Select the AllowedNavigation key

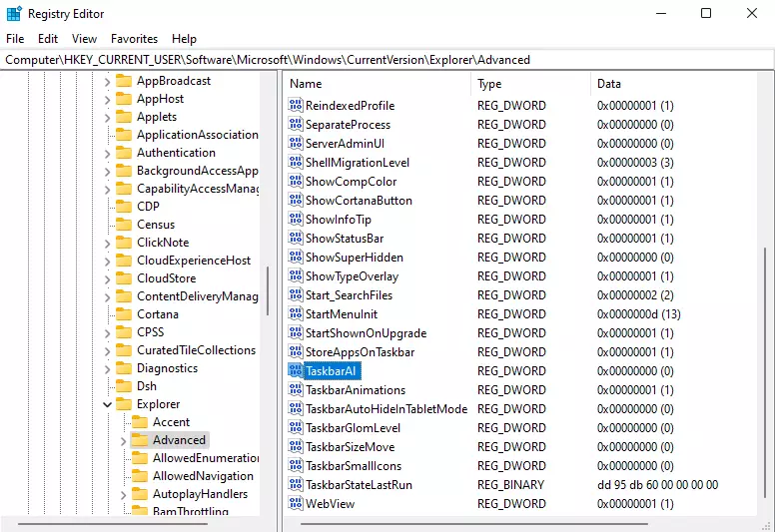(203, 476)
